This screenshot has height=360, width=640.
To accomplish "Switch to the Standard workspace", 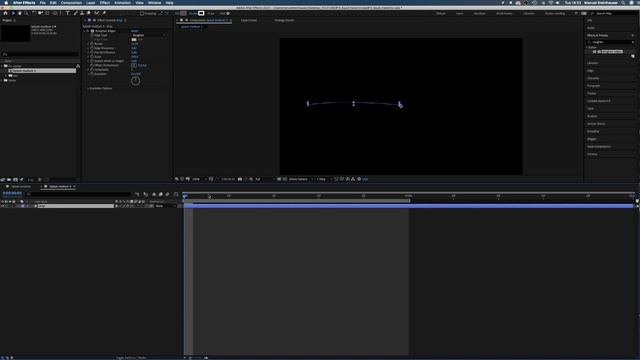I will pos(480,13).
